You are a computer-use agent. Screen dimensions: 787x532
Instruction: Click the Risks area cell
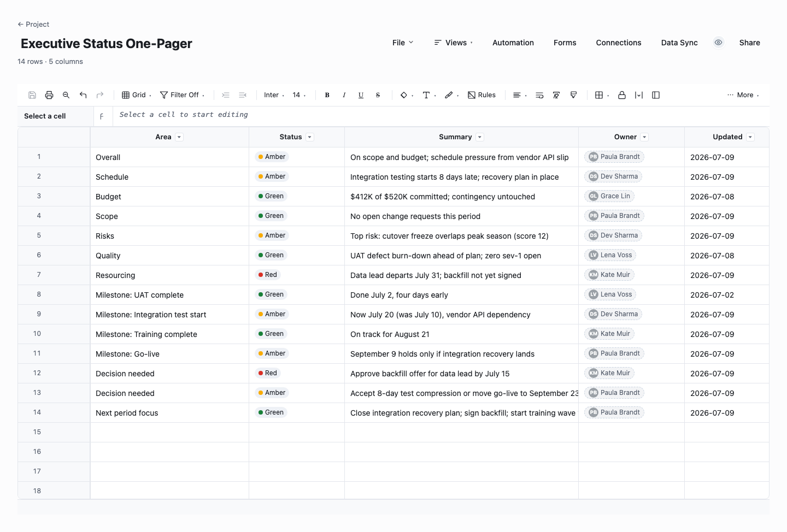click(169, 236)
